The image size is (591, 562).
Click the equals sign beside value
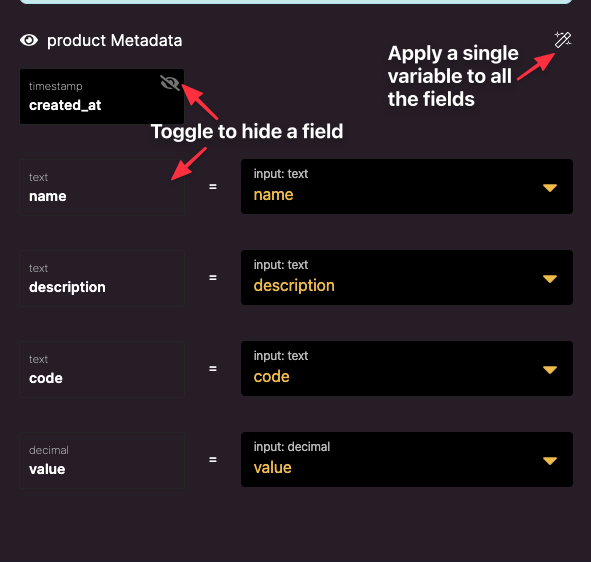[x=213, y=459]
